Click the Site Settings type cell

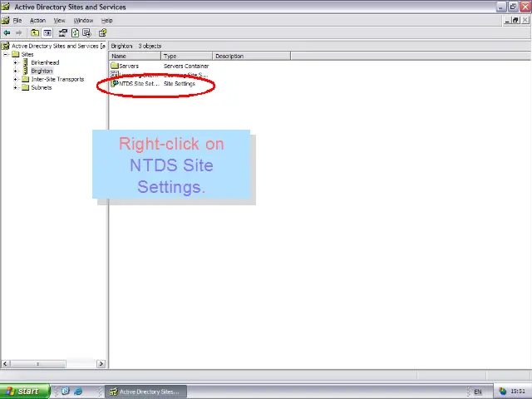[180, 83]
